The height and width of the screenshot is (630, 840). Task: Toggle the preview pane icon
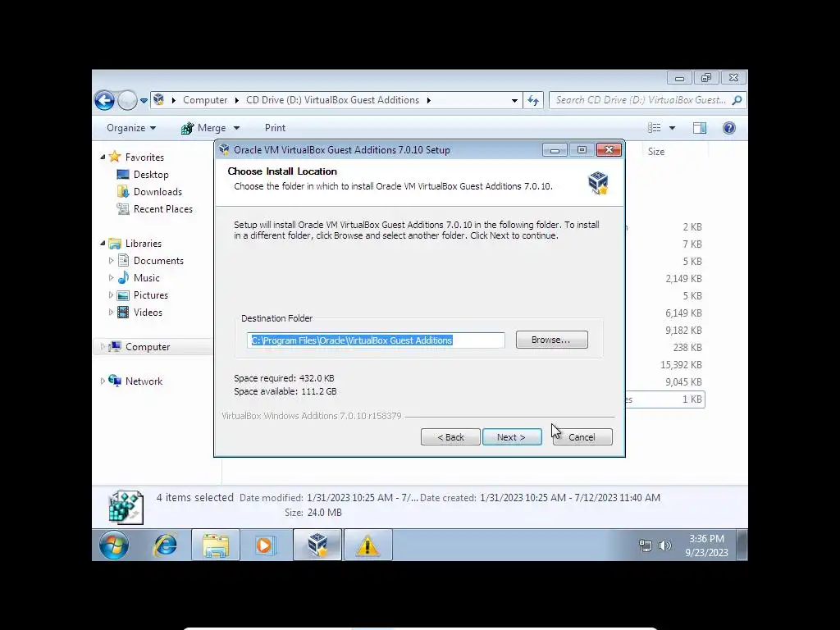click(x=700, y=128)
